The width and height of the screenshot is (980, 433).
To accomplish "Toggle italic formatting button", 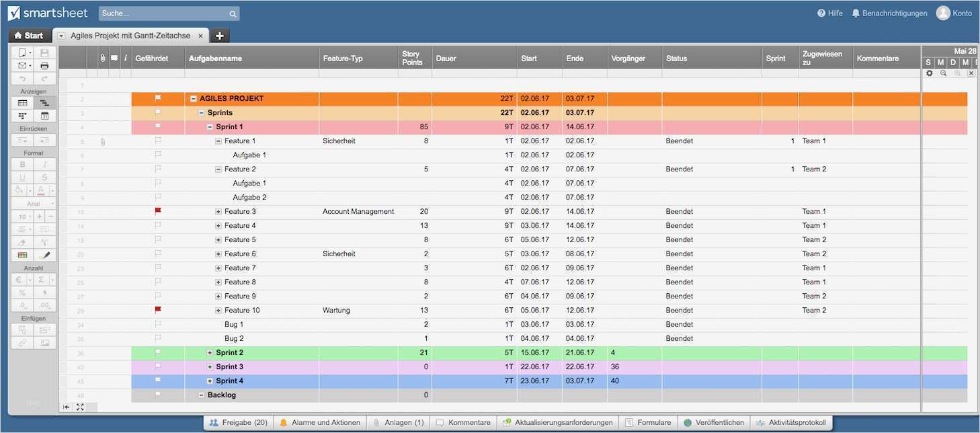I will click(44, 165).
